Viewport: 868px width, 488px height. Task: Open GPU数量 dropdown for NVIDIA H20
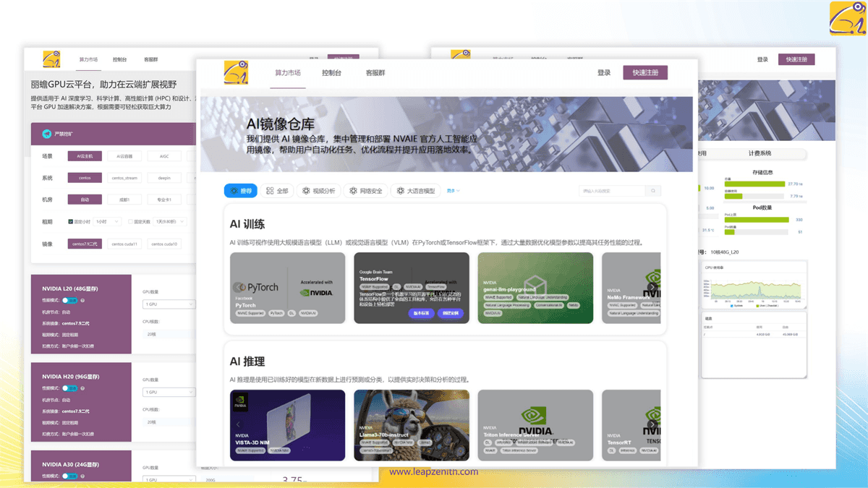pos(169,392)
